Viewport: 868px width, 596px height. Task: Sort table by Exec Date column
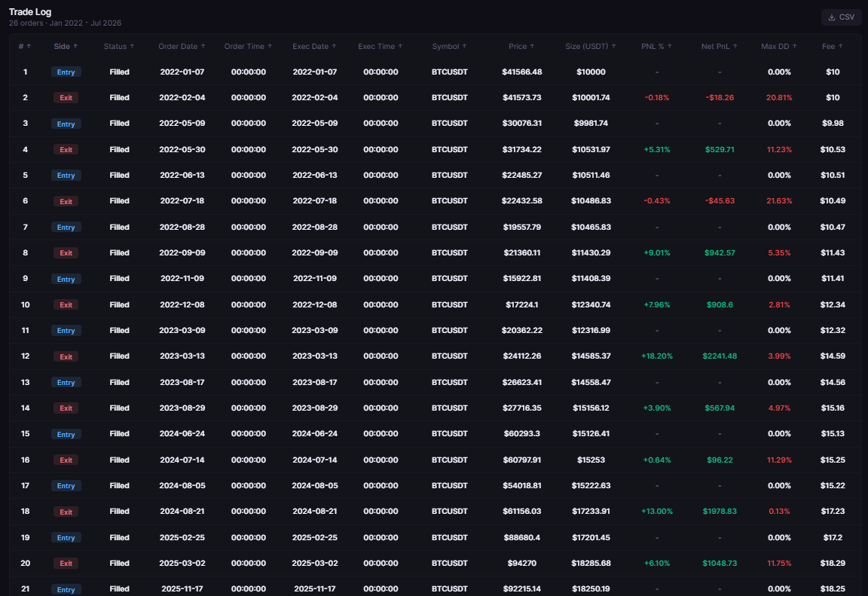[314, 47]
